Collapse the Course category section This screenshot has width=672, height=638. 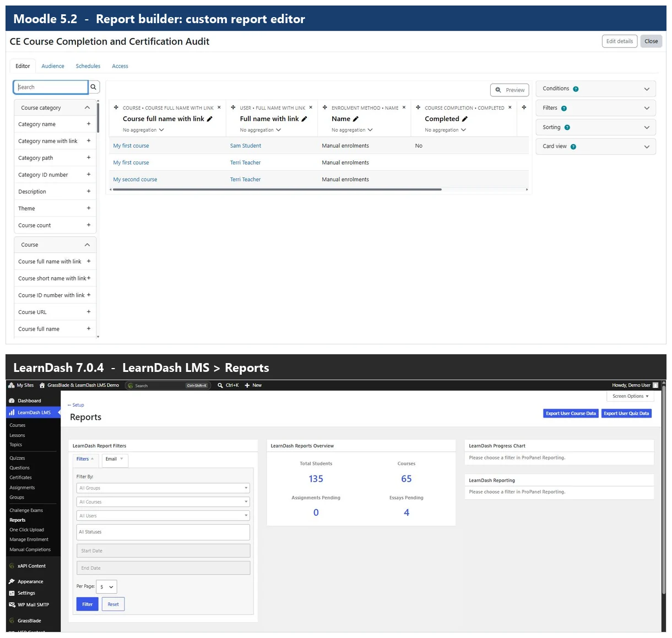coord(87,107)
